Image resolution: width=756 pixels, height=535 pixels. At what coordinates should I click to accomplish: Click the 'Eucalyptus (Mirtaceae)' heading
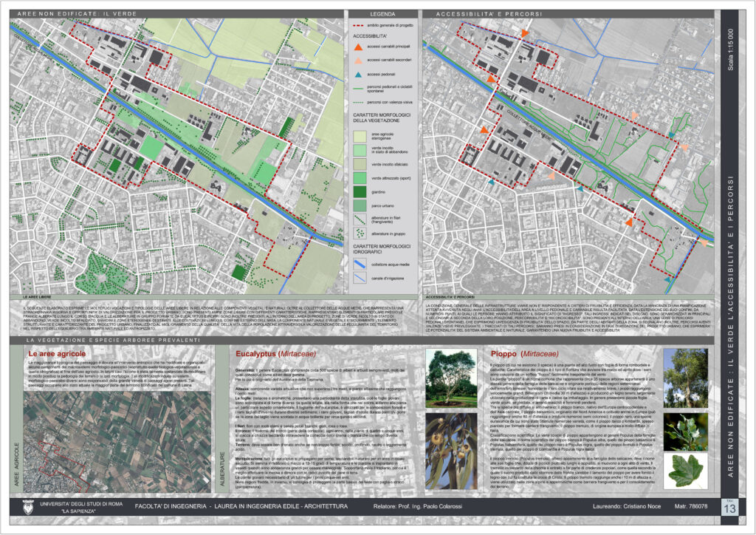pyautogui.click(x=276, y=354)
